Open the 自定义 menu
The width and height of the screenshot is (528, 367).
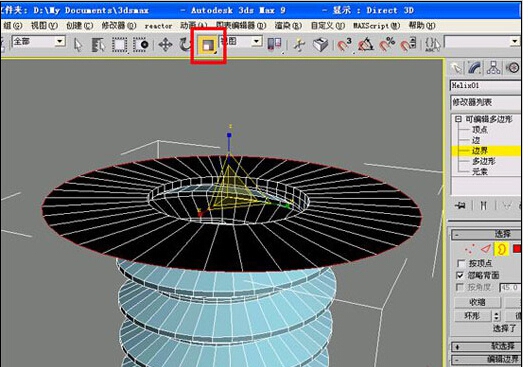pyautogui.click(x=327, y=26)
